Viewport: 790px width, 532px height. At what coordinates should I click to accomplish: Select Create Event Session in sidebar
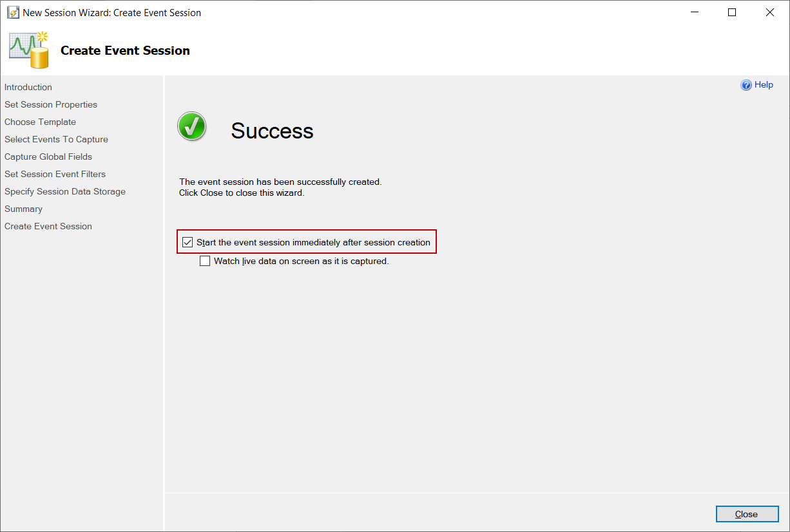[48, 226]
